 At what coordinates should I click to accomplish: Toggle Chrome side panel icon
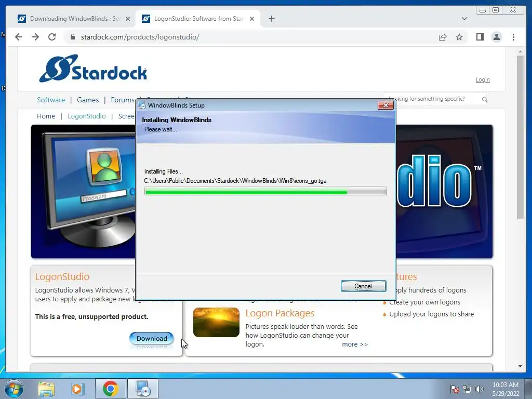click(480, 37)
